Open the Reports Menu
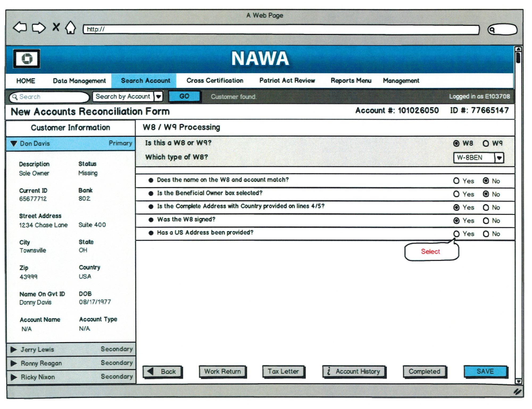 (351, 81)
